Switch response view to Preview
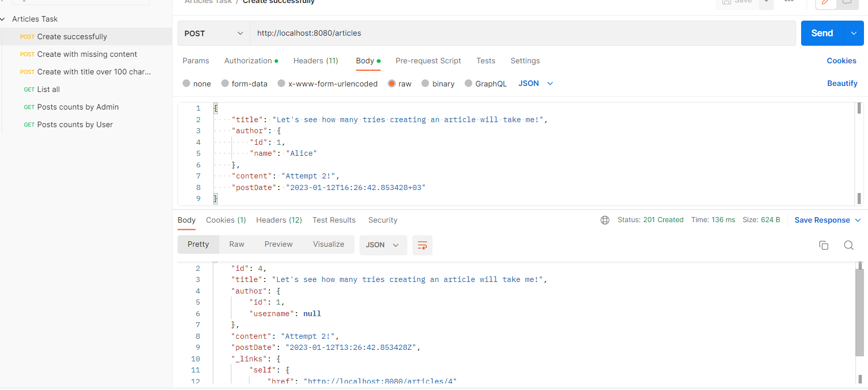The image size is (868, 390). coord(279,244)
